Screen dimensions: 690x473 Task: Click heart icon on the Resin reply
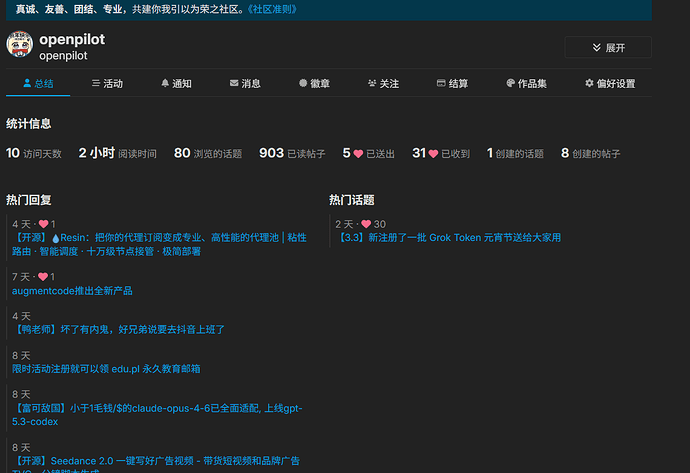(44, 224)
